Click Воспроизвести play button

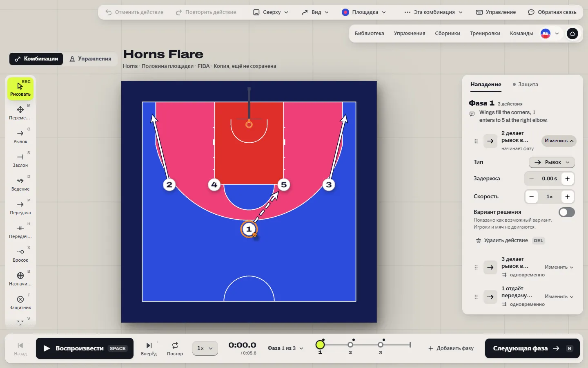[85, 348]
